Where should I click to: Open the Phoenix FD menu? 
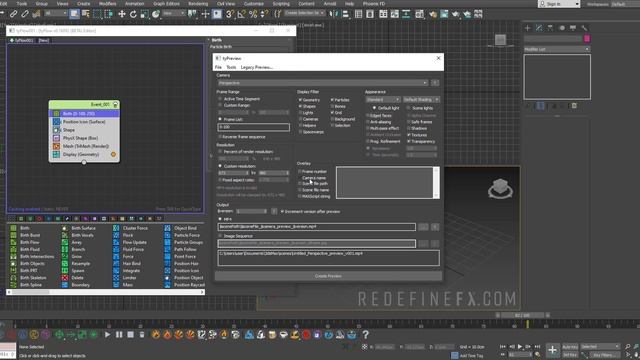click(373, 4)
